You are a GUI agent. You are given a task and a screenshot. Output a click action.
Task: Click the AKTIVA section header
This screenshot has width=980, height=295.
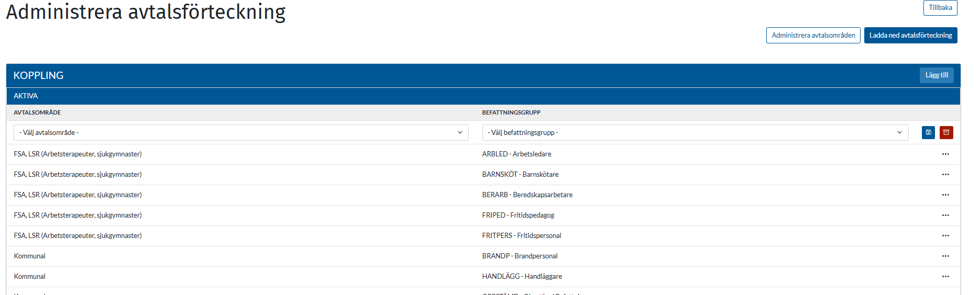26,96
